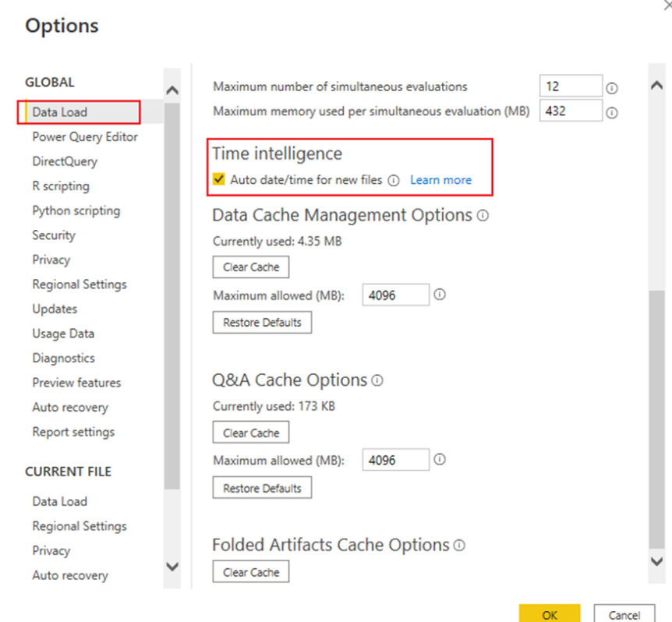Open info icon beside Q&A maximum allowed
672x622 pixels.
tap(440, 459)
